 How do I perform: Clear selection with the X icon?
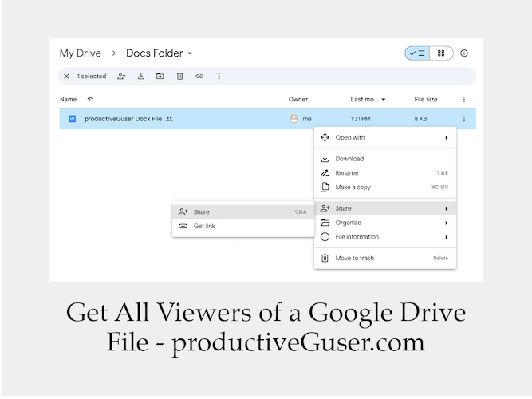[66, 77]
